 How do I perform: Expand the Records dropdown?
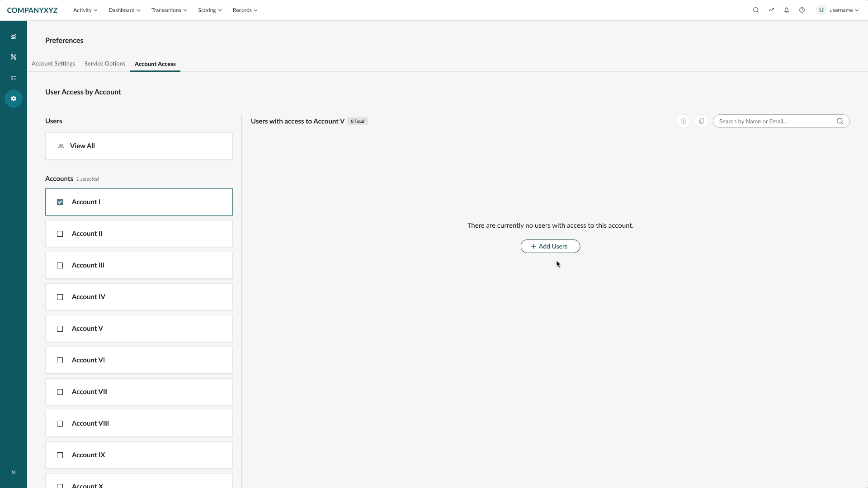[245, 10]
